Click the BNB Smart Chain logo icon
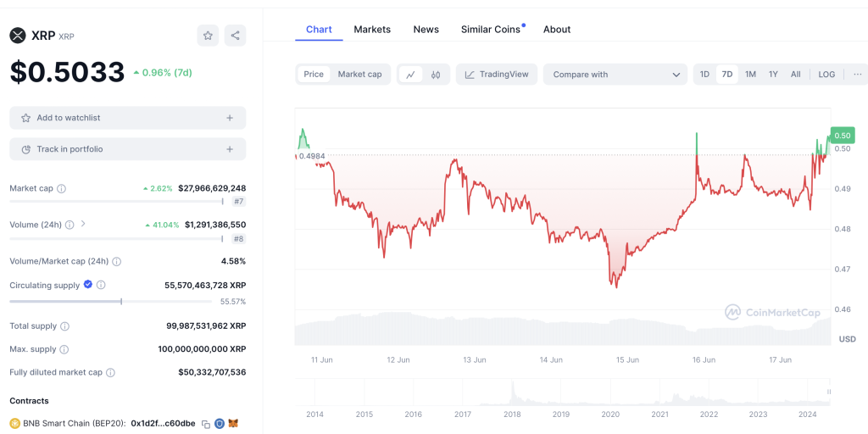868x434 pixels. point(15,424)
